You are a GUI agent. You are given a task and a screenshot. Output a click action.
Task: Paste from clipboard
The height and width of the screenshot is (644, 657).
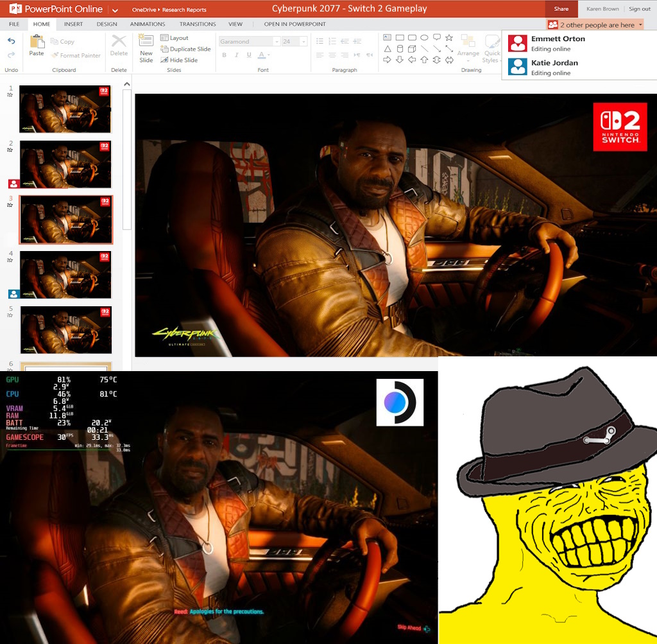click(37, 46)
